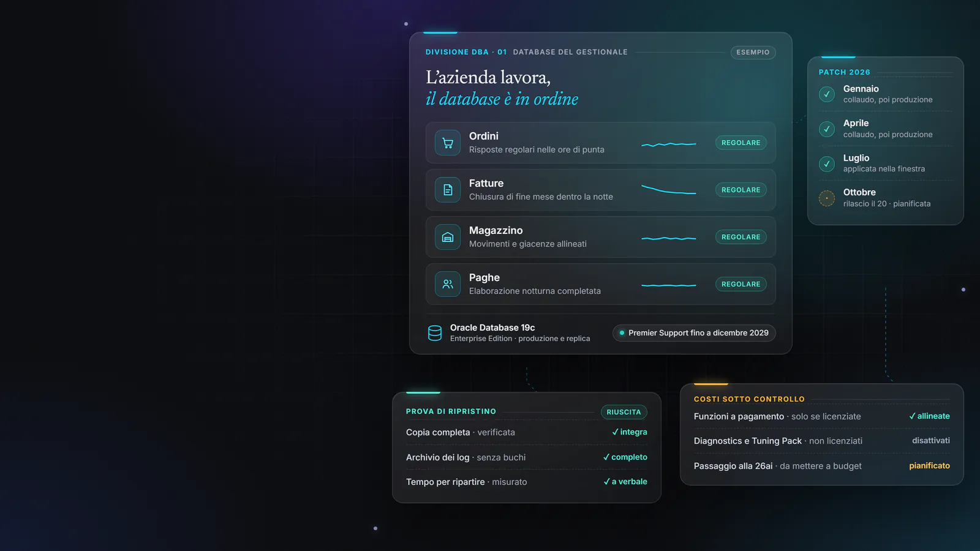This screenshot has height=551, width=980.
Task: Toggle the Gennaio patch checkmark circle
Action: click(x=827, y=94)
